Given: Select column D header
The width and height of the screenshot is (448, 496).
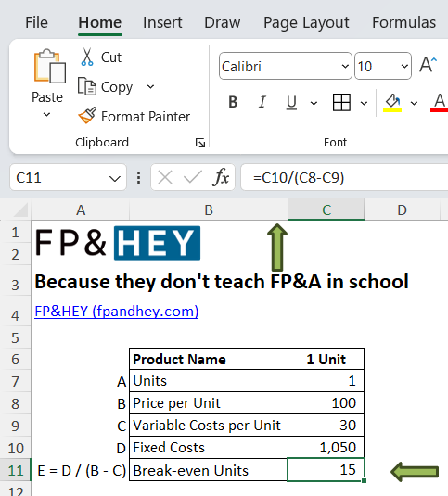Looking at the screenshot, I should [x=402, y=210].
